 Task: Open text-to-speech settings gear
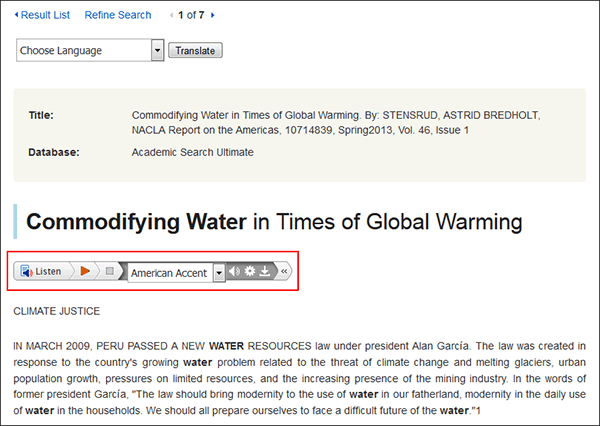click(x=250, y=271)
